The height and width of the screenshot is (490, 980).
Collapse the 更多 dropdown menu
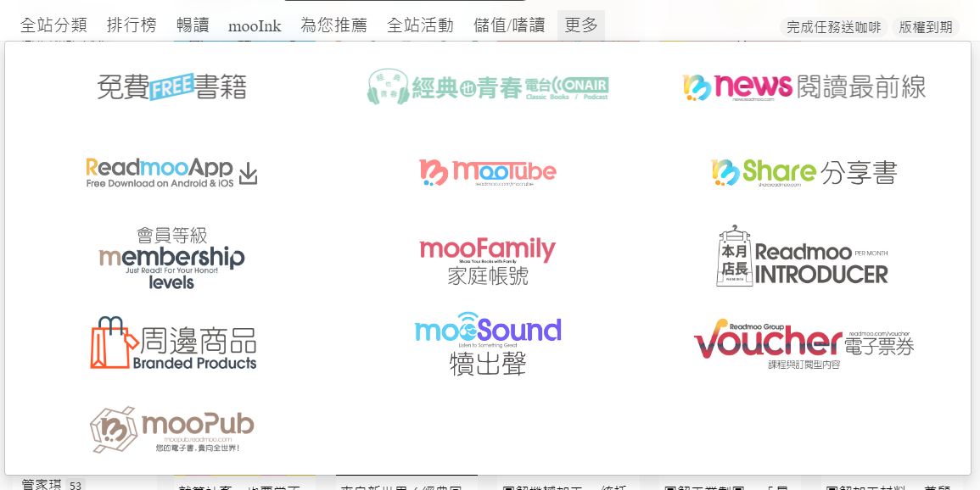581,25
